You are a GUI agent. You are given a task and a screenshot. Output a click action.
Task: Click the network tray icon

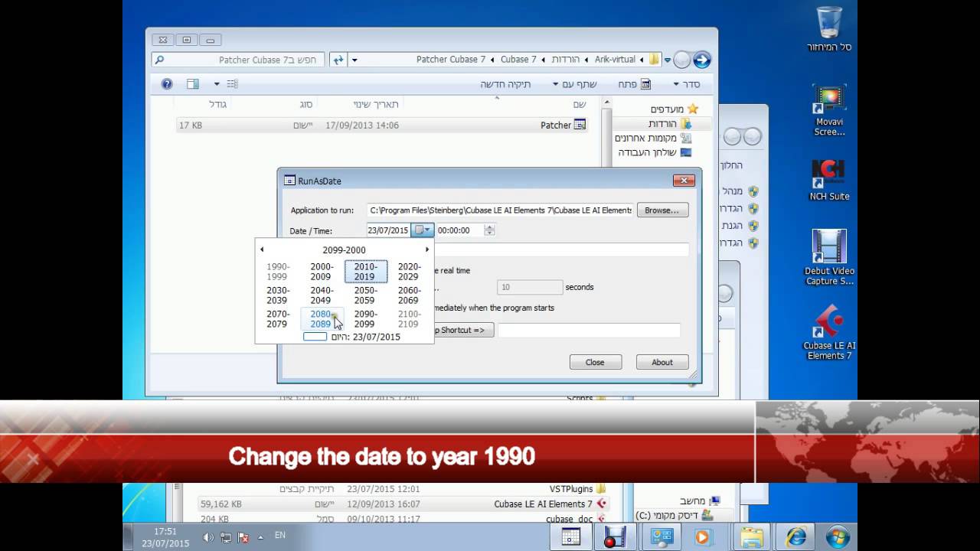(225, 537)
